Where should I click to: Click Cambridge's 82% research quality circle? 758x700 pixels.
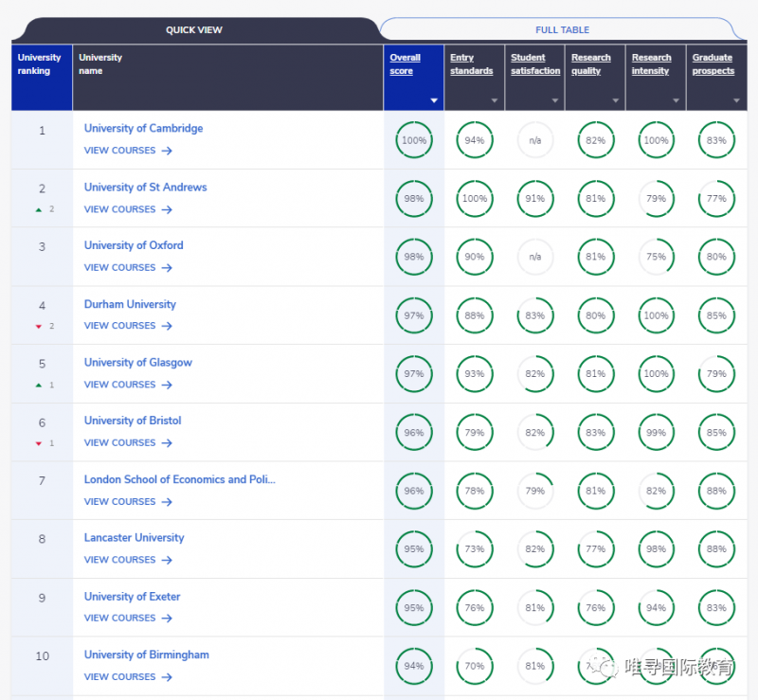click(596, 140)
